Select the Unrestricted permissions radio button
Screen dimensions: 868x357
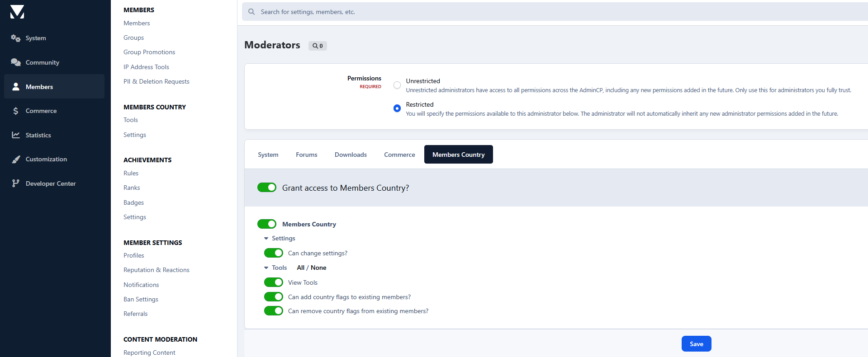click(x=397, y=85)
